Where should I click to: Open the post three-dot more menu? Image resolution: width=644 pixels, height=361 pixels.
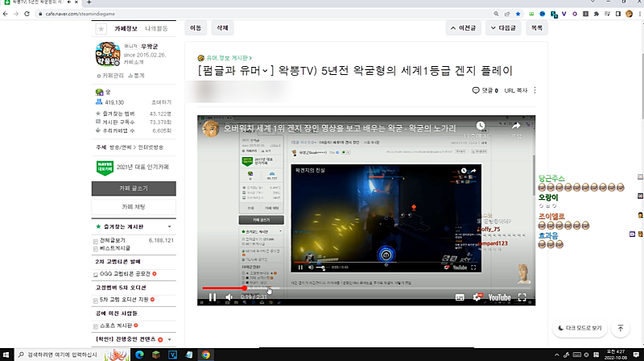535,90
